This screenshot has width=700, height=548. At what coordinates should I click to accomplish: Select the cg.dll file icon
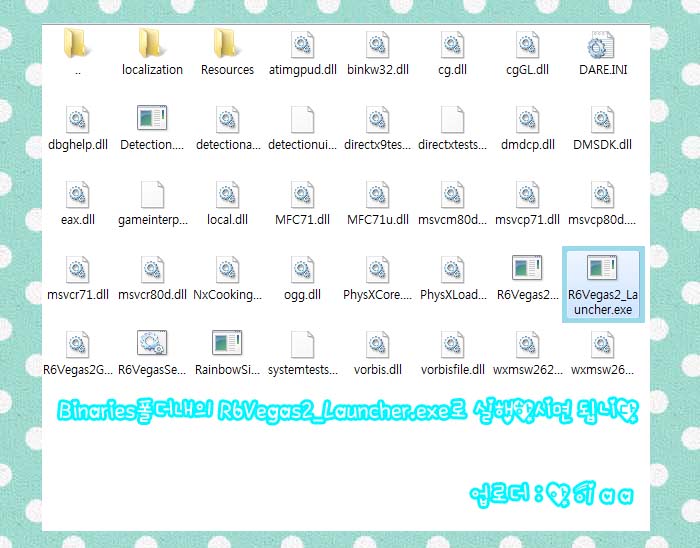click(453, 45)
